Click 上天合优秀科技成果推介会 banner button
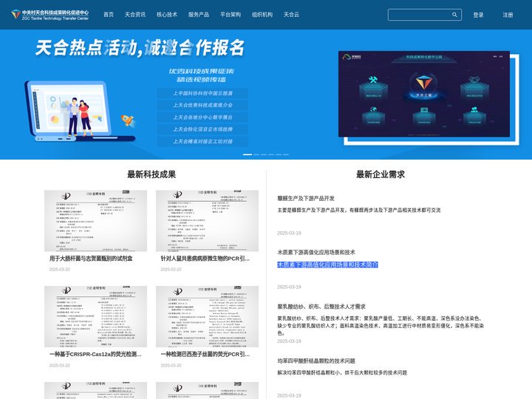The image size is (532, 399). pos(202,105)
